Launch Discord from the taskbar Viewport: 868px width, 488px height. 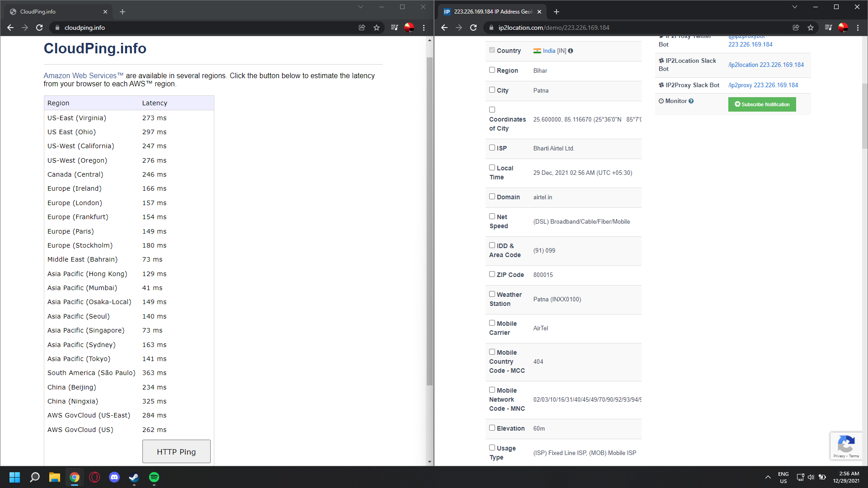point(114,477)
